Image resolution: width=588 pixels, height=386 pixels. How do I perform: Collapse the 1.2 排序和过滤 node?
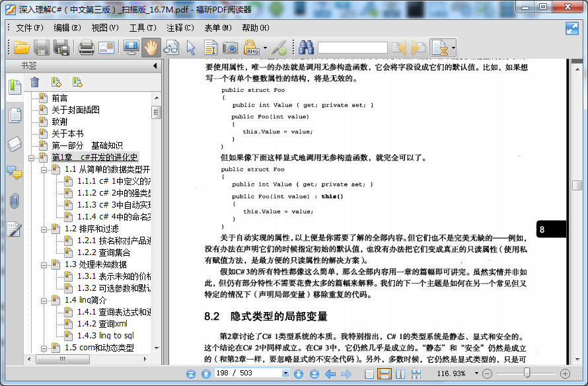(44, 229)
